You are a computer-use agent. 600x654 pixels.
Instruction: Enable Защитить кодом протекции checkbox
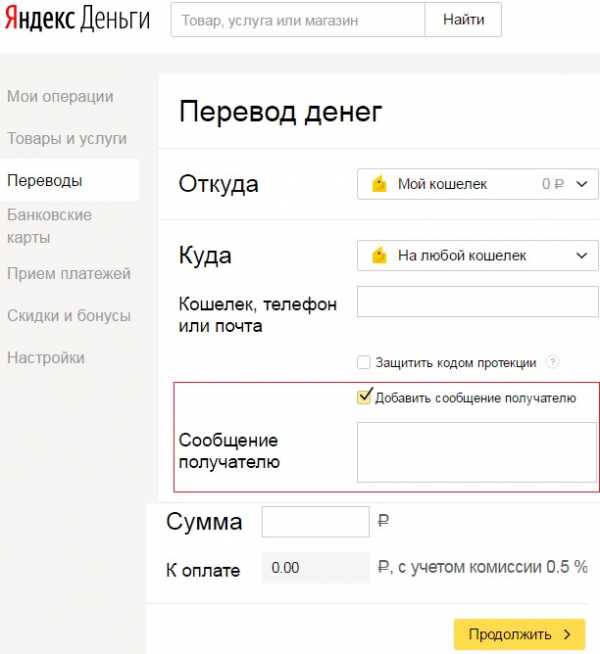click(x=363, y=362)
